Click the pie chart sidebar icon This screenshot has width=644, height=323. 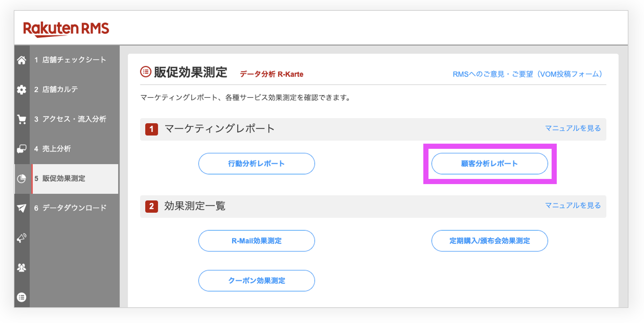(x=22, y=179)
